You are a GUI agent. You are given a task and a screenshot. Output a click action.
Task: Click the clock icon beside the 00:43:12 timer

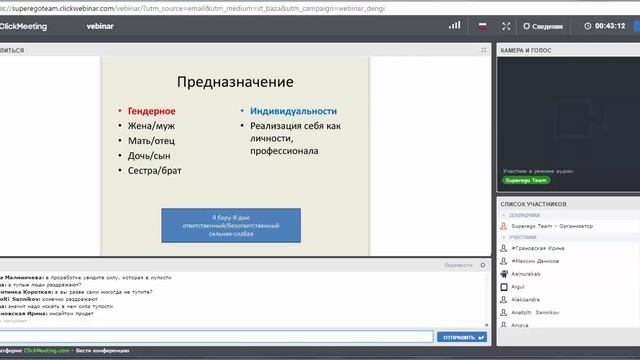click(x=587, y=26)
